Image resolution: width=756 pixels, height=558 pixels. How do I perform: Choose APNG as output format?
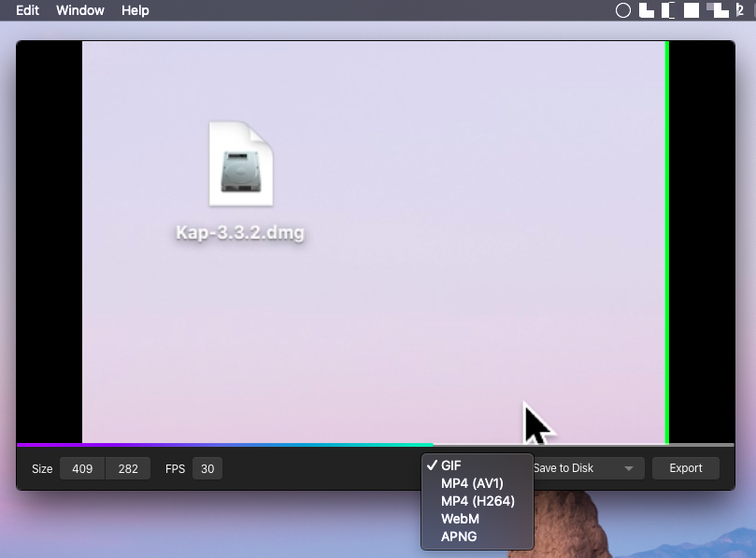pyautogui.click(x=459, y=537)
